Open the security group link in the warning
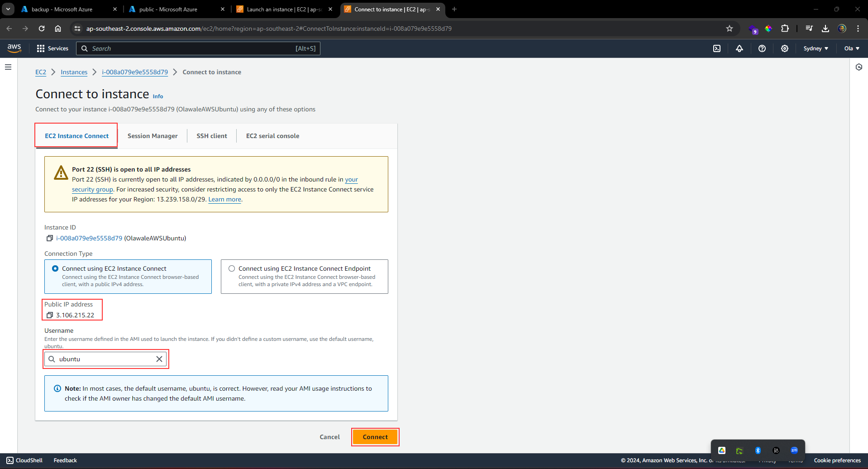This screenshot has width=868, height=469. (x=215, y=184)
